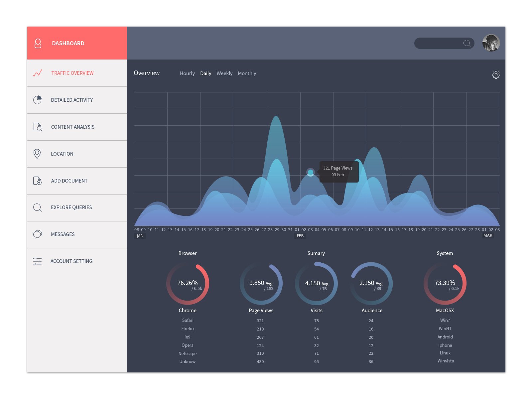
Task: Click WinNT in System list
Action: click(x=445, y=329)
